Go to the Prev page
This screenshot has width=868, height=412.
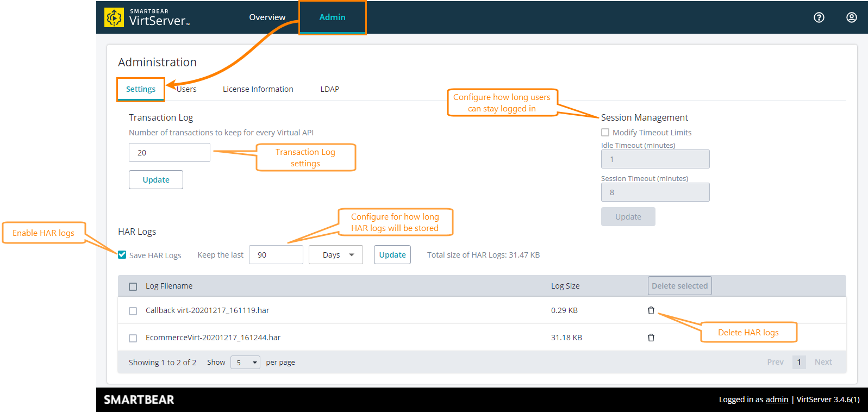point(776,362)
